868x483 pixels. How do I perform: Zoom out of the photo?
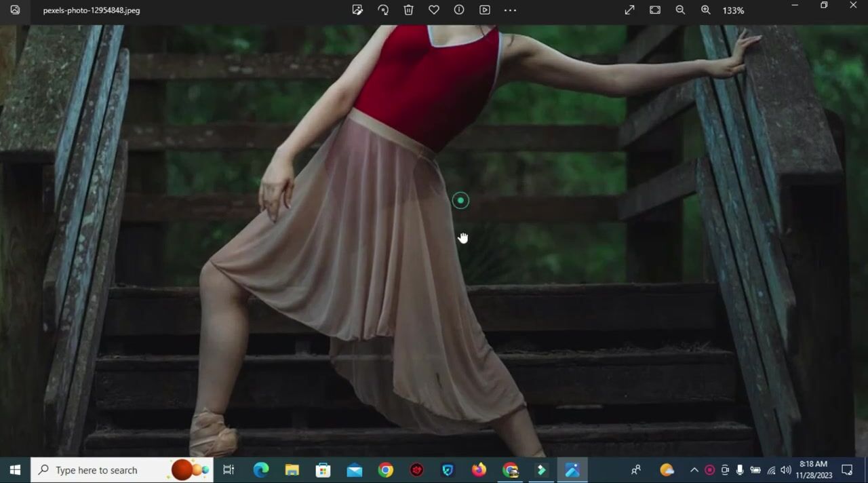pos(680,10)
